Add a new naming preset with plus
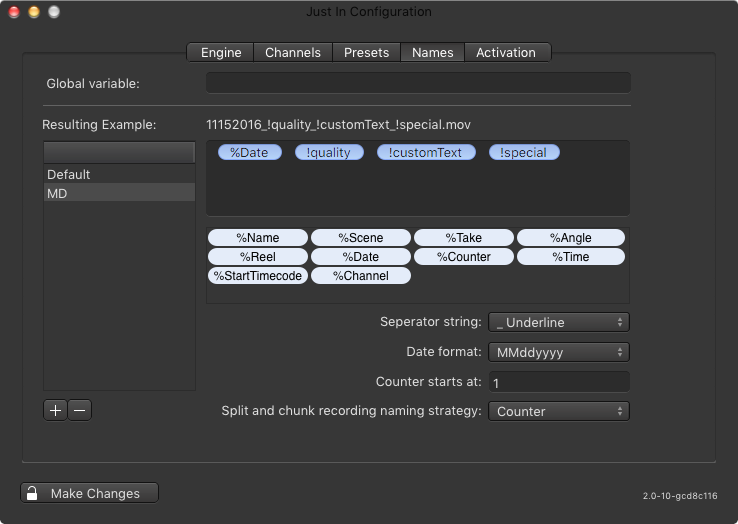 55,410
